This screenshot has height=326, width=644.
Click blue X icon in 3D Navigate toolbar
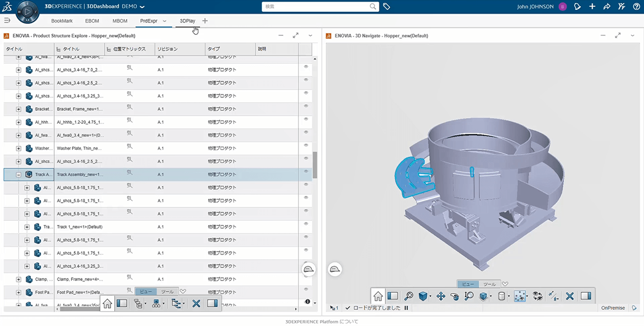point(570,295)
